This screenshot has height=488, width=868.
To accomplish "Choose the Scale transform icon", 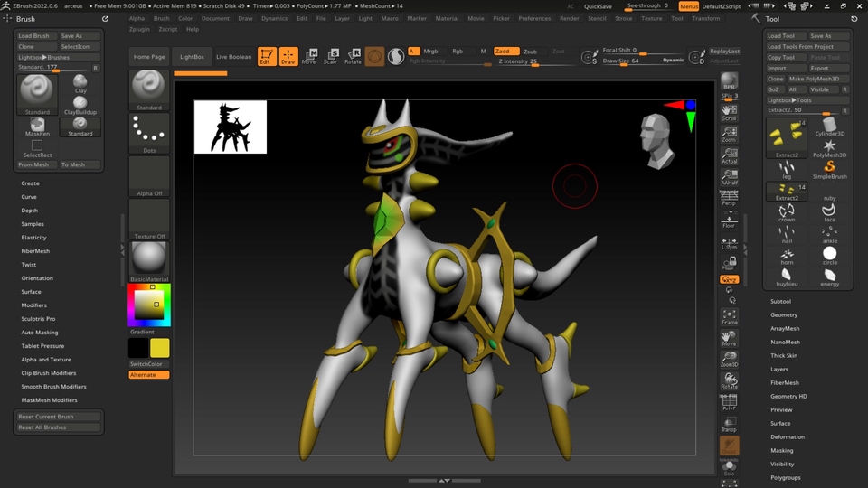I will point(331,56).
